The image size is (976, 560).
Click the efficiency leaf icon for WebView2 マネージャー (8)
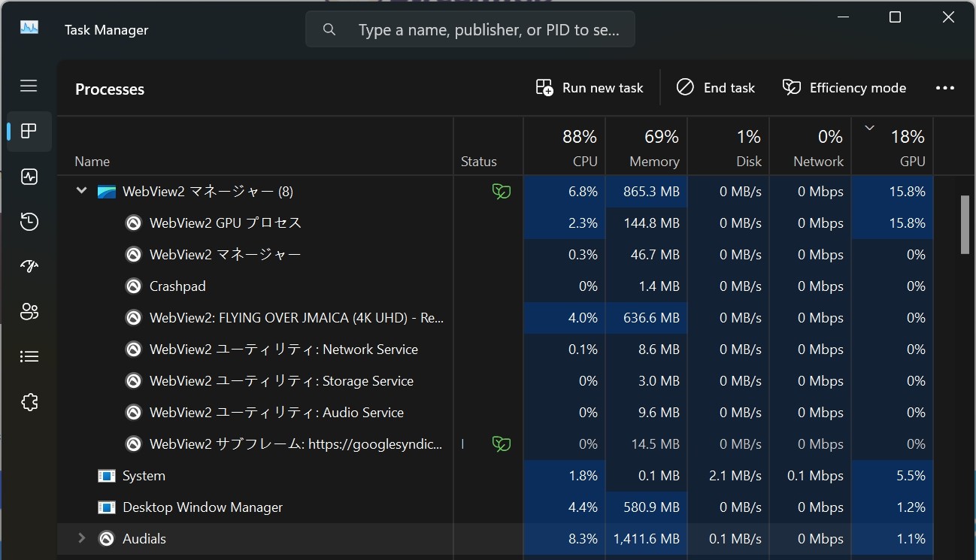501,192
